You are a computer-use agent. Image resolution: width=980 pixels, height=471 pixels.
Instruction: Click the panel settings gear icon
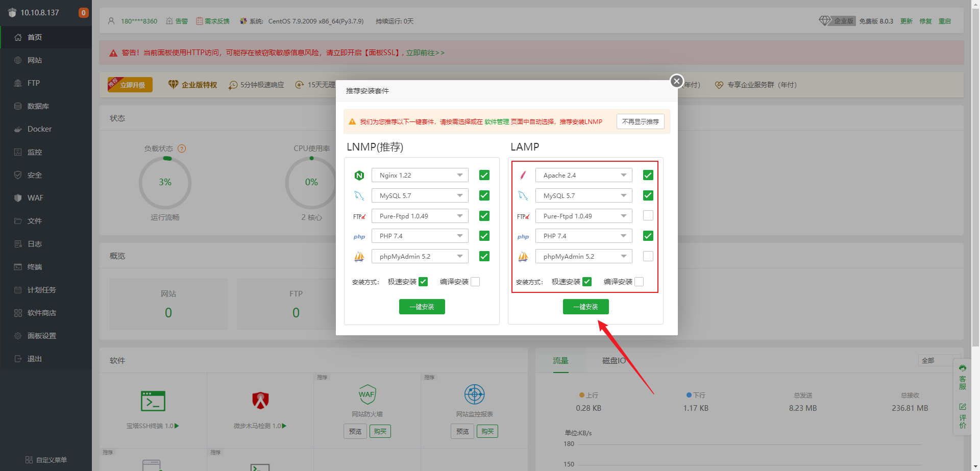click(18, 336)
